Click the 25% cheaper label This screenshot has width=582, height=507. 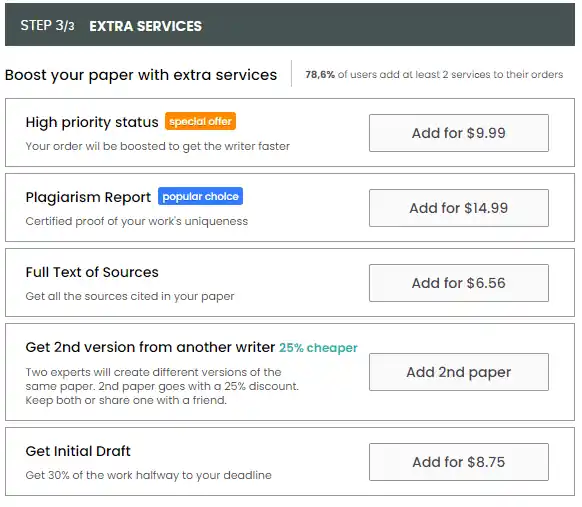tap(318, 348)
